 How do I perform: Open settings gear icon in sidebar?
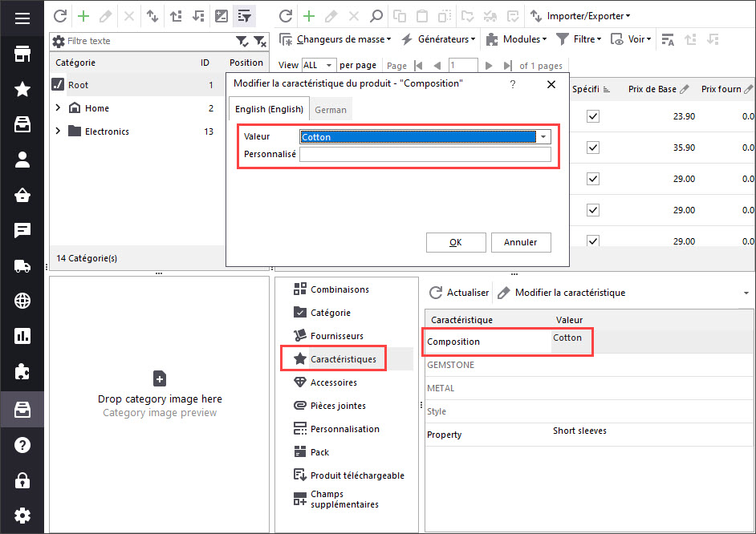[x=22, y=516]
